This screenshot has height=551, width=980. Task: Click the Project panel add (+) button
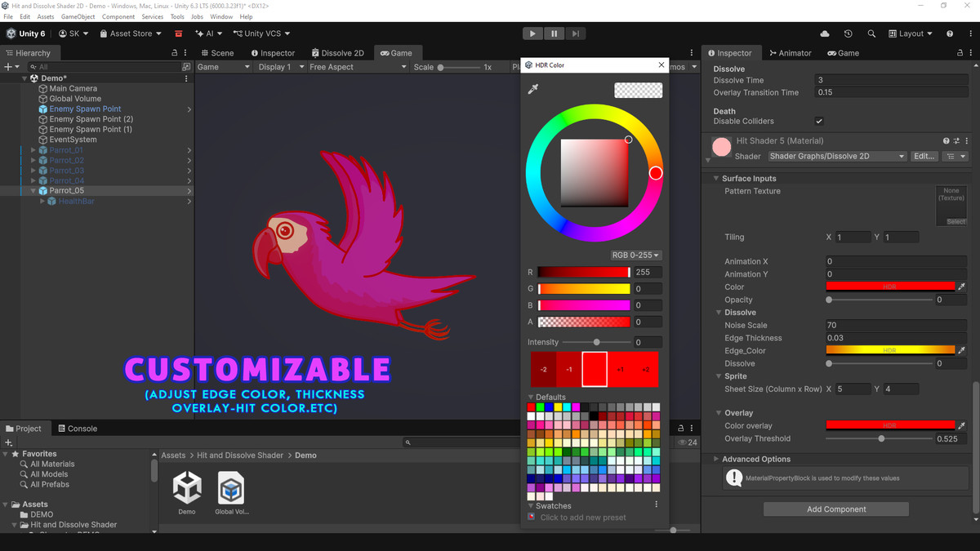point(9,442)
